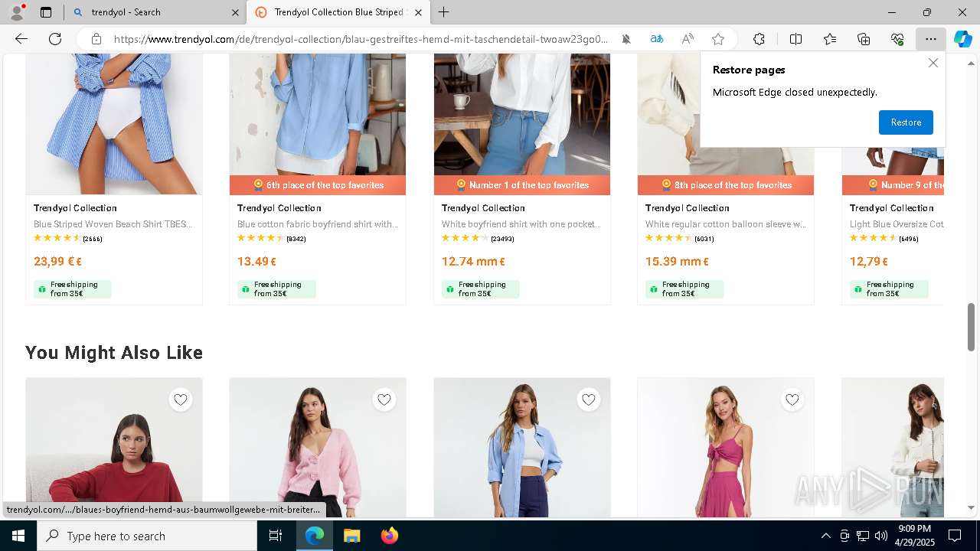The height and width of the screenshot is (551, 980).
Task: Open Copilot sidebar icon
Action: (x=962, y=39)
